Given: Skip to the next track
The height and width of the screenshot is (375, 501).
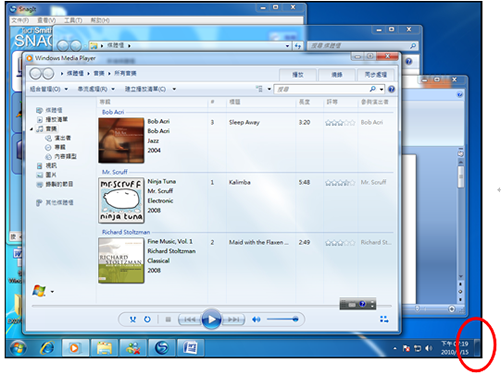Looking at the screenshot, I should (233, 319).
